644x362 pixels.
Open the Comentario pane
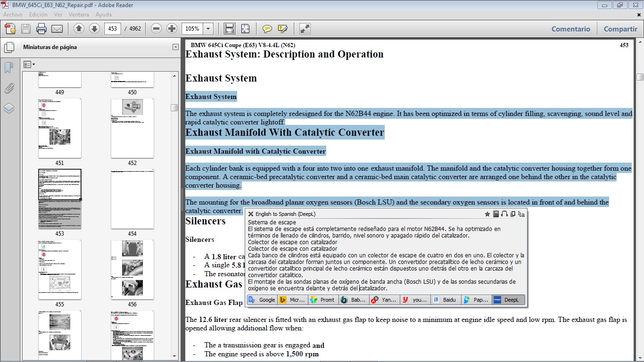571,29
